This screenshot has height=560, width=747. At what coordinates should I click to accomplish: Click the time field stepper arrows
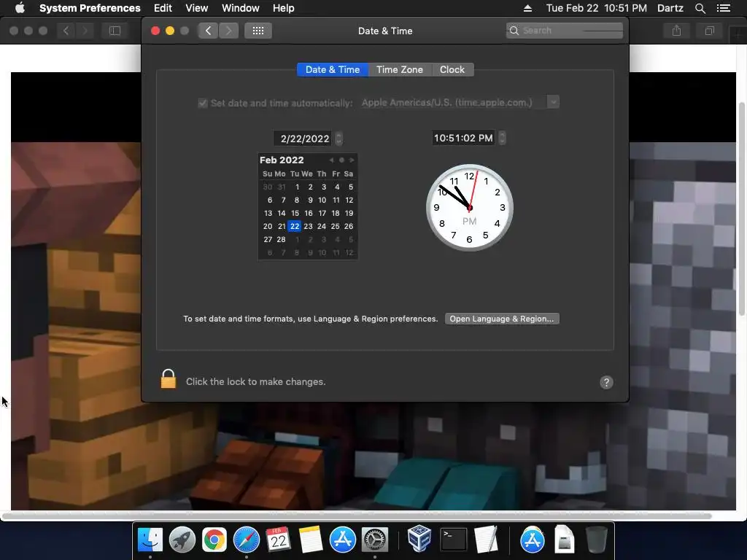(x=502, y=138)
